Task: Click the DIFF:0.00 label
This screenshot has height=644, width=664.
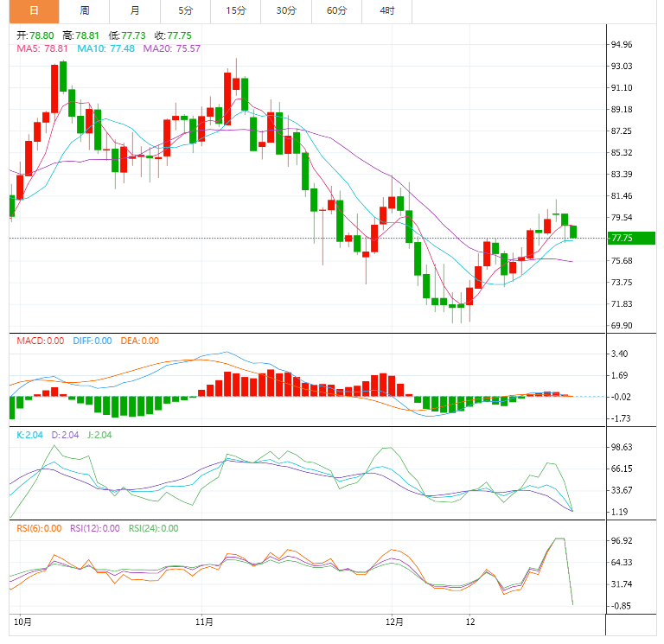Action: tap(93, 341)
